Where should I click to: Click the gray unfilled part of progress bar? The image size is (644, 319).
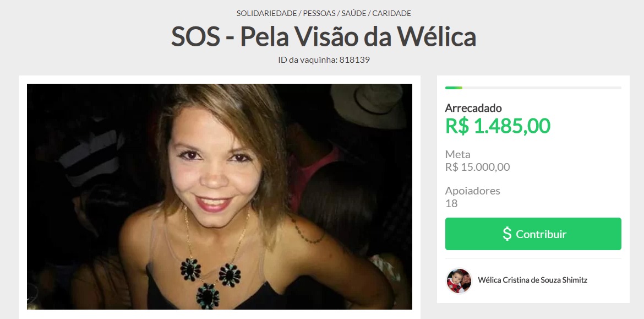click(x=542, y=88)
